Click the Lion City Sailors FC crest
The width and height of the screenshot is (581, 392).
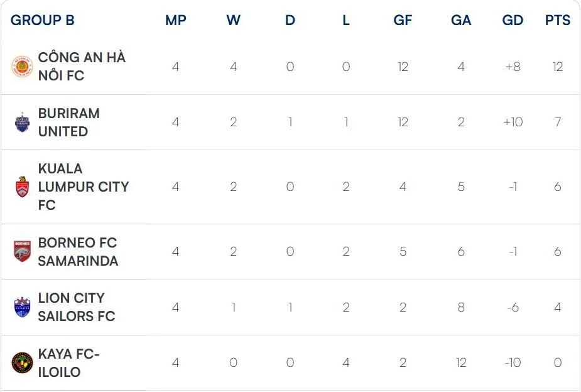22,307
